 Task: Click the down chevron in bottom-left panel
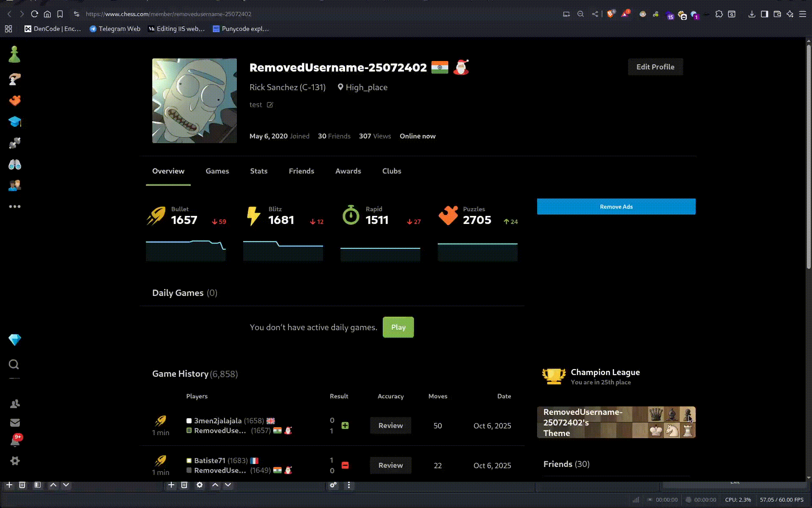[66, 485]
